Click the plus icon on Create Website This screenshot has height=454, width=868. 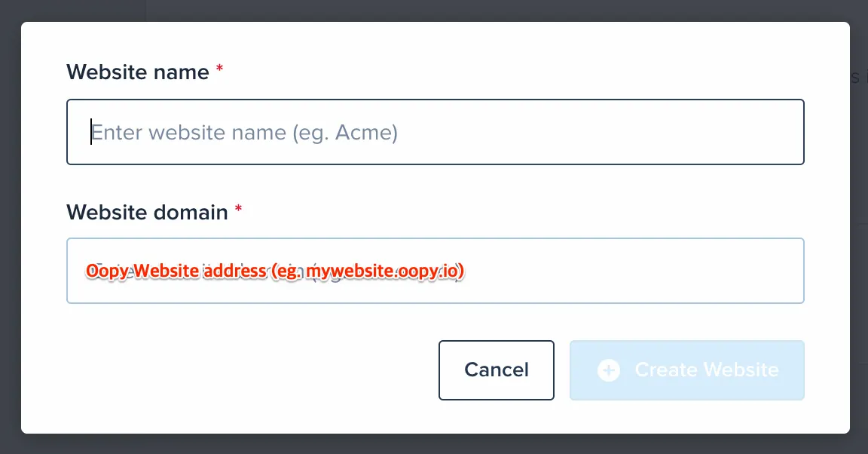click(x=608, y=370)
